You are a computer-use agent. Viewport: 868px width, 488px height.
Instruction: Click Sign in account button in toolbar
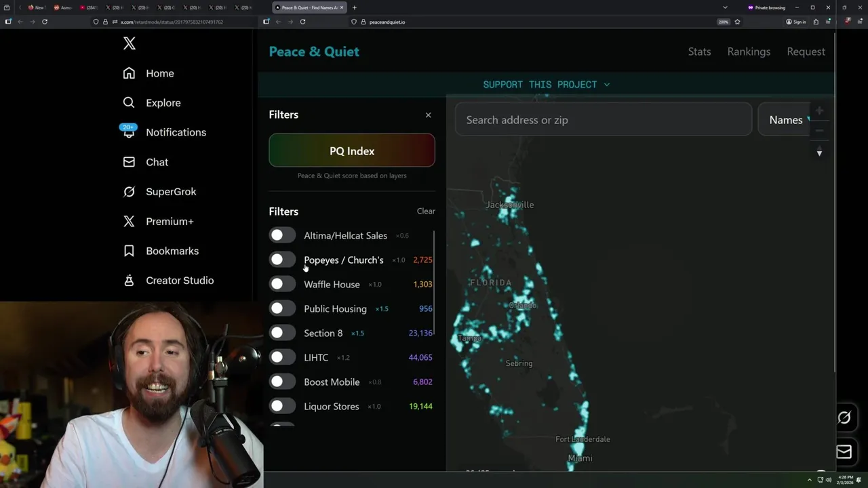(x=796, y=22)
